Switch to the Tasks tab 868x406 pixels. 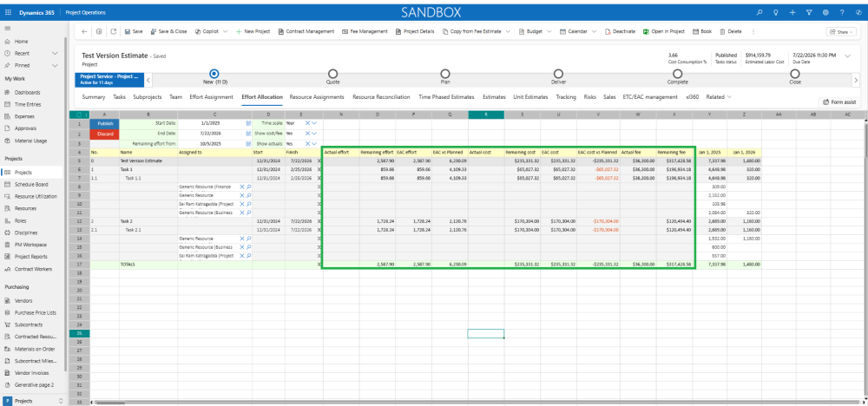tap(120, 97)
